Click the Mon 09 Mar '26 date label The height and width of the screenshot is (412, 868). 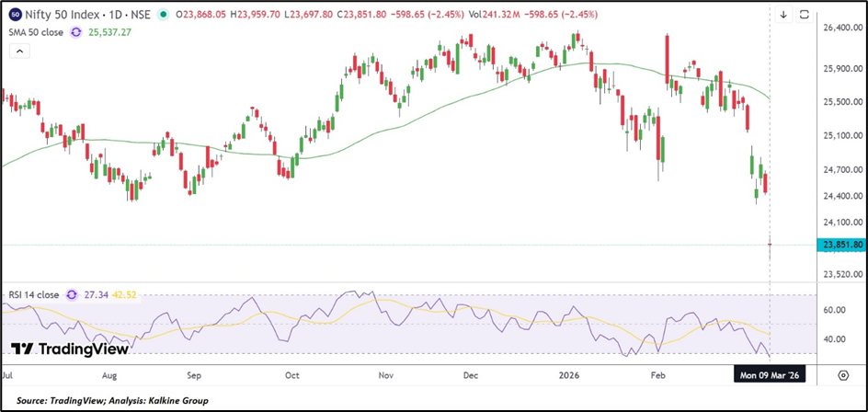coord(770,375)
